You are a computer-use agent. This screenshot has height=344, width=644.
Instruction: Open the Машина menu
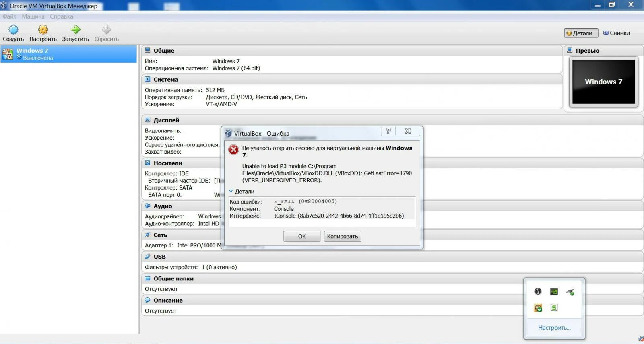[33, 16]
